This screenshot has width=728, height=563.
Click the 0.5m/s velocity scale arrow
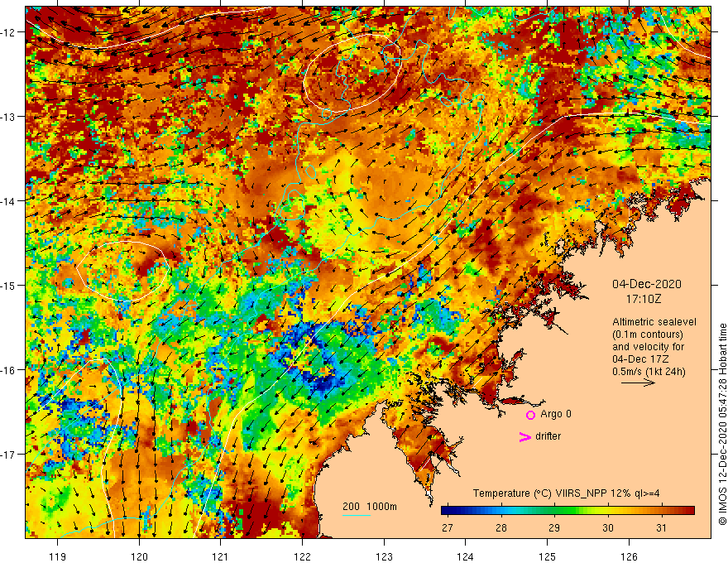pyautogui.click(x=638, y=383)
